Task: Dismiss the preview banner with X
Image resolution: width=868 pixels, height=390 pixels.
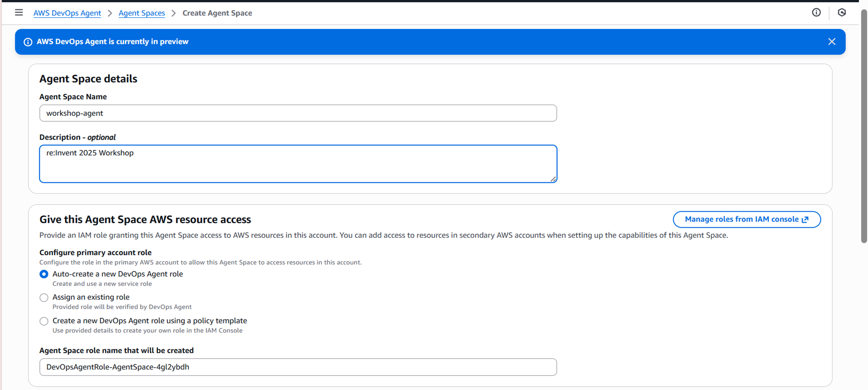Action: [832, 42]
